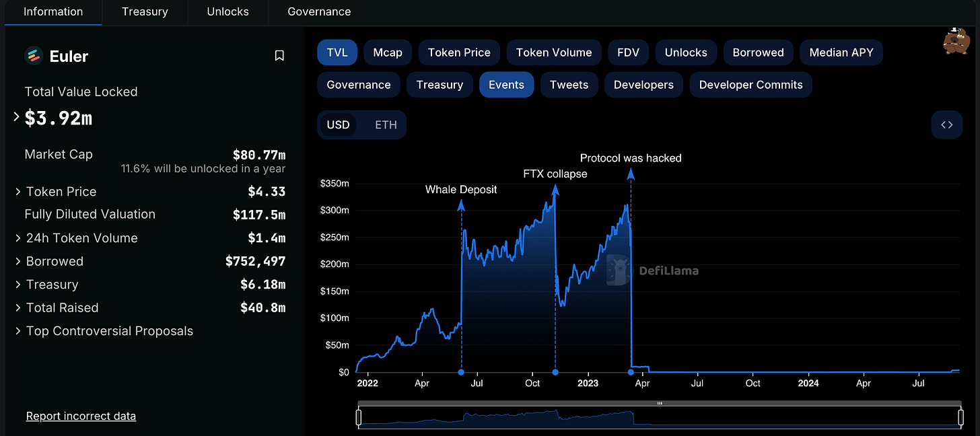Click the range slider top grip bar
The height and width of the screenshot is (436, 980).
[660, 404]
